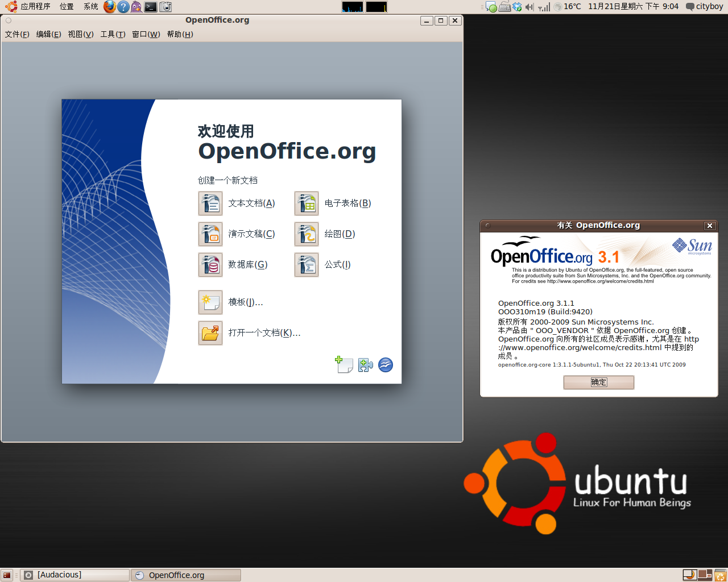Click the cityboy user switcher
The height and width of the screenshot is (582, 728).
705,7
